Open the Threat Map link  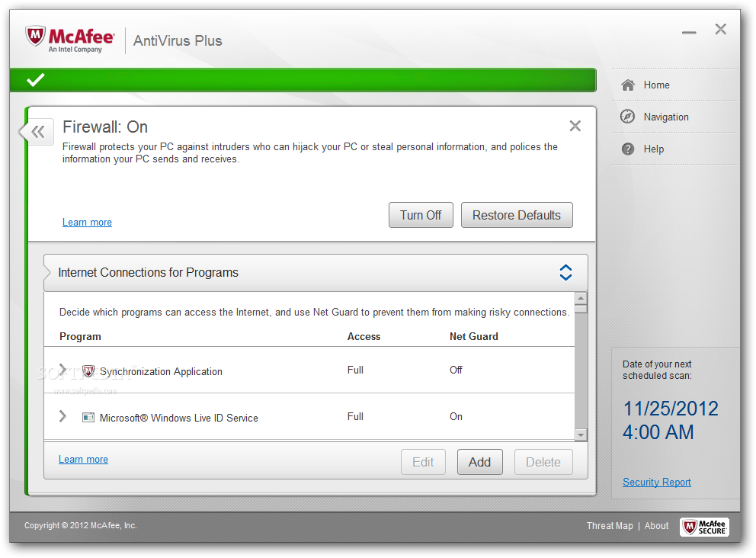click(x=610, y=526)
